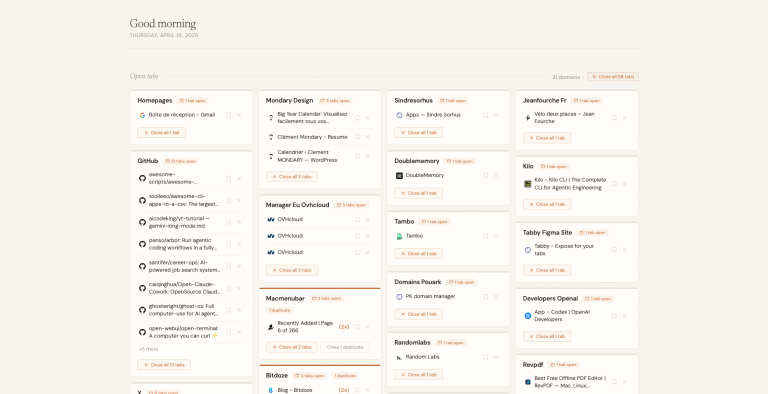Image resolution: width=768 pixels, height=394 pixels.
Task: Close the Vélo deux places tab
Action: [x=624, y=118]
